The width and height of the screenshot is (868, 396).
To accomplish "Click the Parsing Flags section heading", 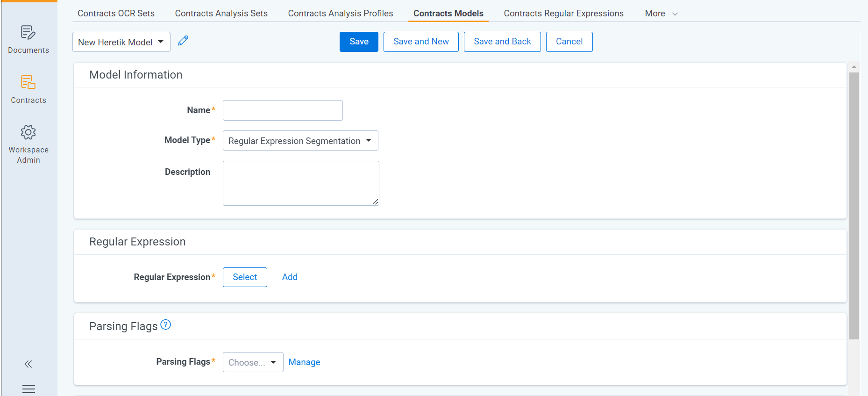I will (123, 326).
